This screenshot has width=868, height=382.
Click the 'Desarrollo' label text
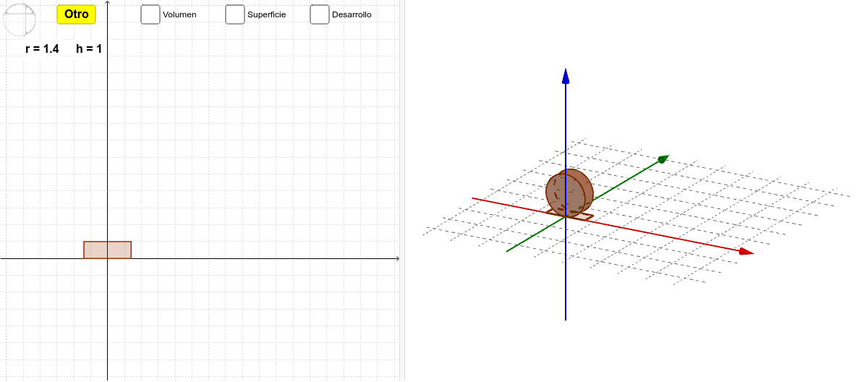(352, 14)
